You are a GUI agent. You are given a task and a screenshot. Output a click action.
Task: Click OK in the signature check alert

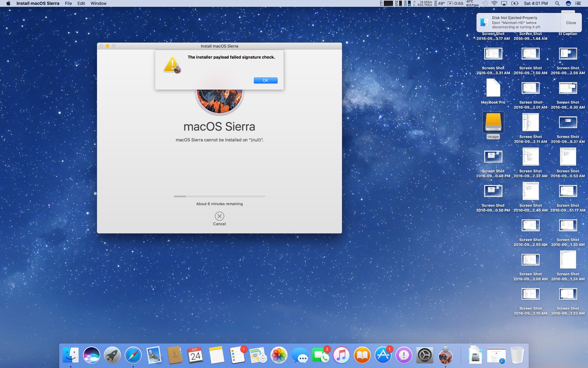click(265, 80)
